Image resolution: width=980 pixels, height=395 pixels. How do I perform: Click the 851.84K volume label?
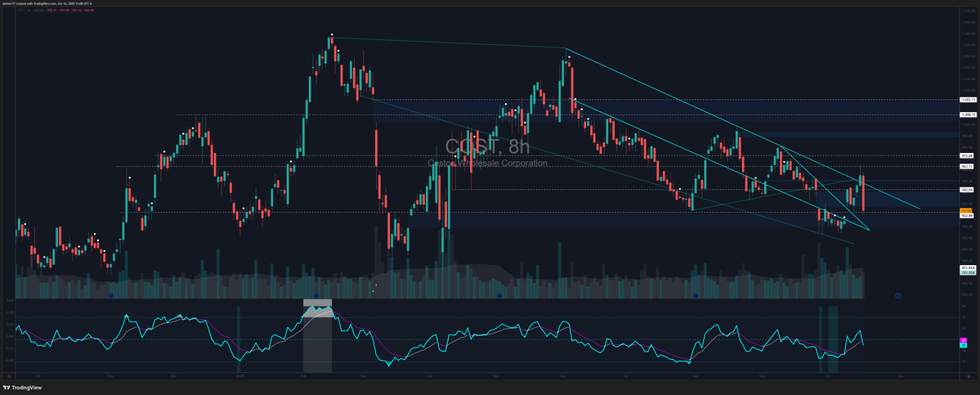[x=967, y=268]
